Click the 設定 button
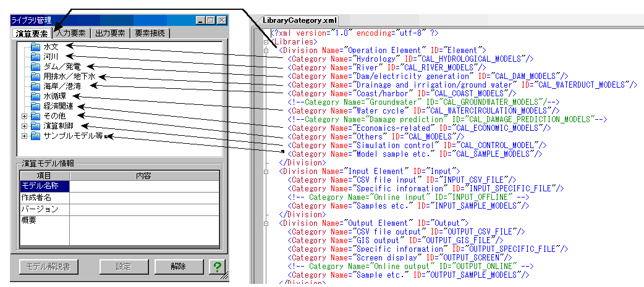The image size is (644, 287). 123,267
